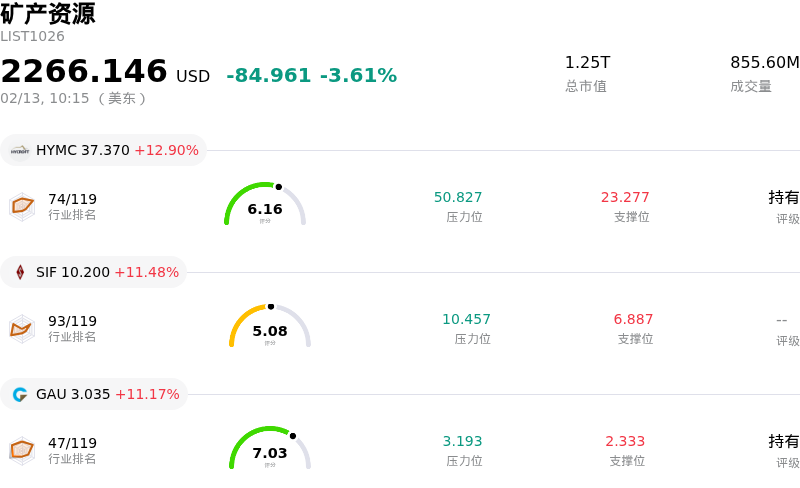
Task: Click the GAU blue G logo
Action: [20, 394]
